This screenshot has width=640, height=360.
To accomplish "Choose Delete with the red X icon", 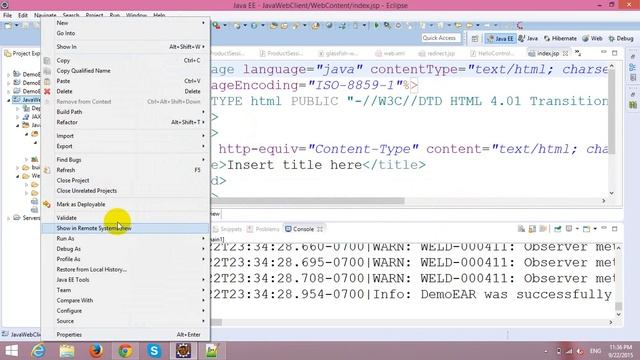I will [x=126, y=91].
